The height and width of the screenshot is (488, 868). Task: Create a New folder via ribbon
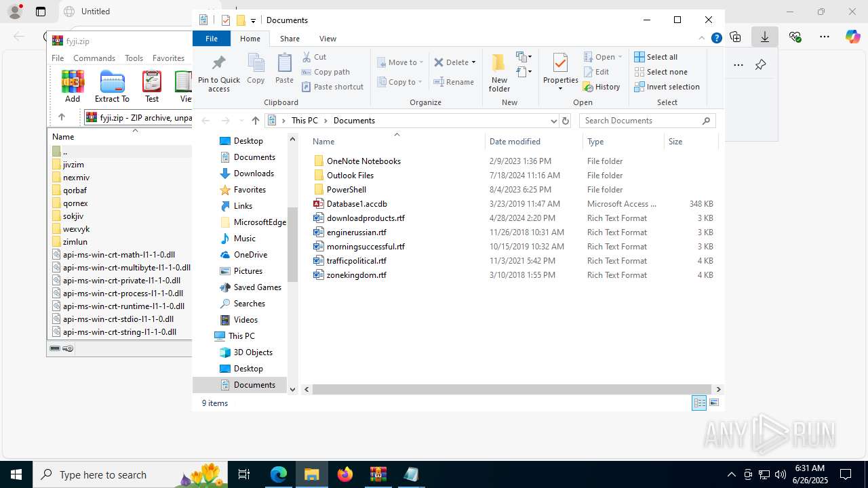(499, 73)
